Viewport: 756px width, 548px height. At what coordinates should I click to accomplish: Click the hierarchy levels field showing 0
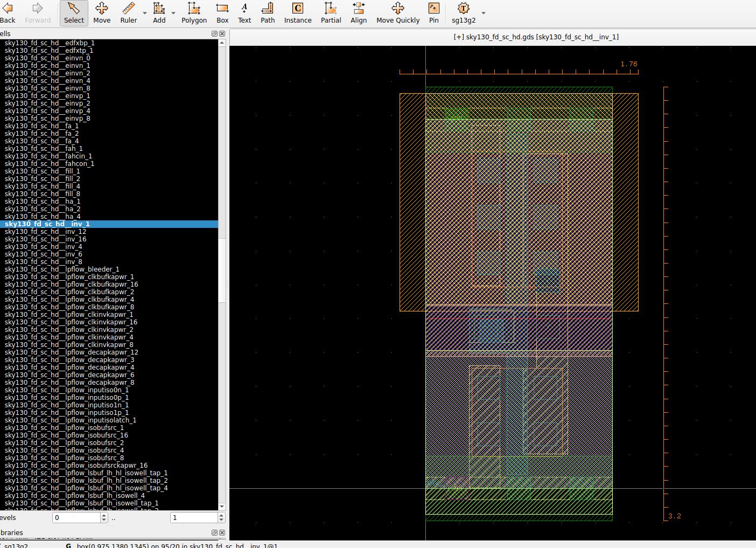[76, 518]
